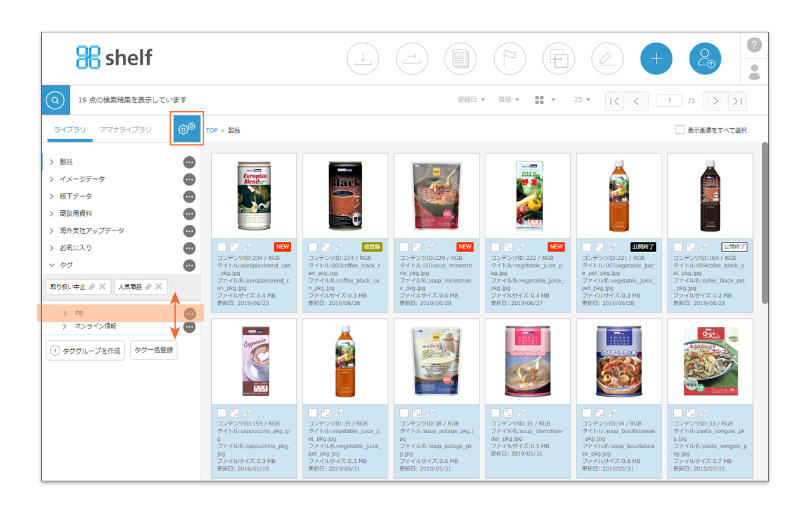Open the help question mark icon
This screenshot has width=812, height=508.
click(754, 45)
